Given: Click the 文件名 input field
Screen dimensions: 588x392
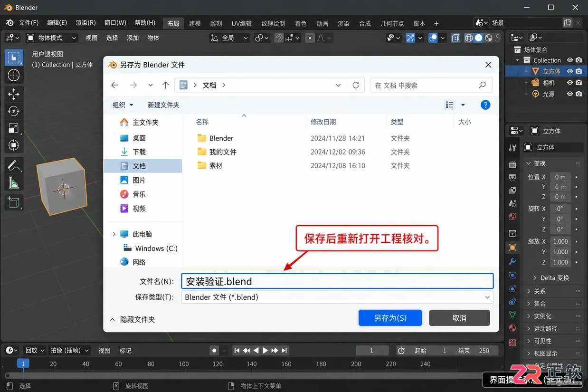Looking at the screenshot, I should pyautogui.click(x=337, y=281).
